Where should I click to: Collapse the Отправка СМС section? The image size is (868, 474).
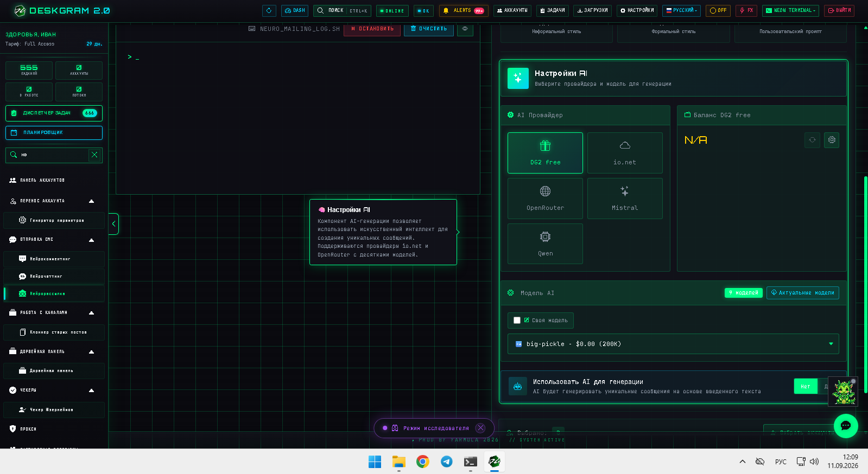(91, 240)
